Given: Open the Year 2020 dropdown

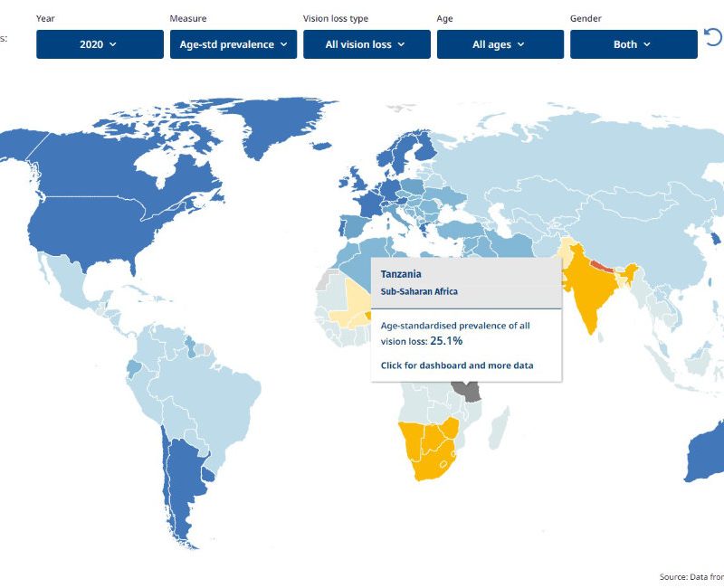Looking at the screenshot, I should 100,44.
